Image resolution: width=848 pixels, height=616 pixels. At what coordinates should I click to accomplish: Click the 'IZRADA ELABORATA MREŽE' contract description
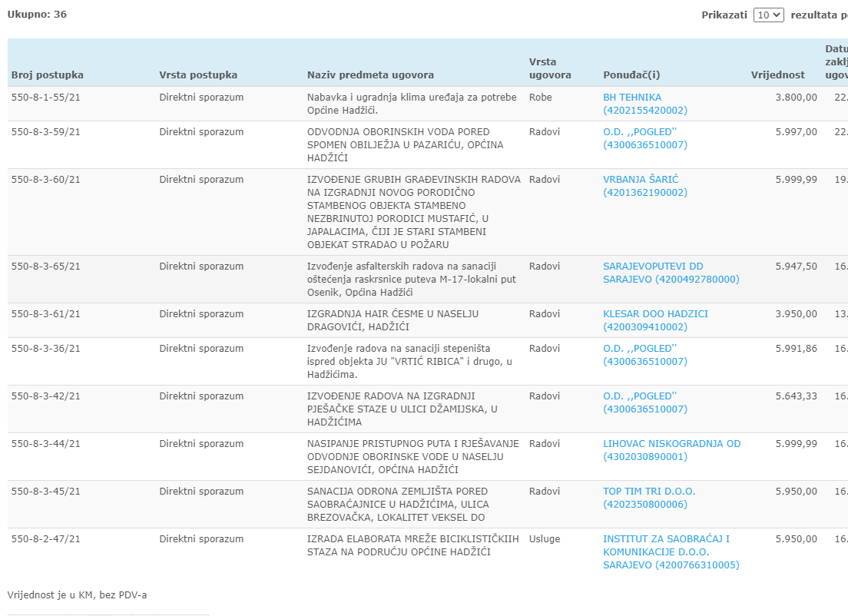[x=412, y=545]
